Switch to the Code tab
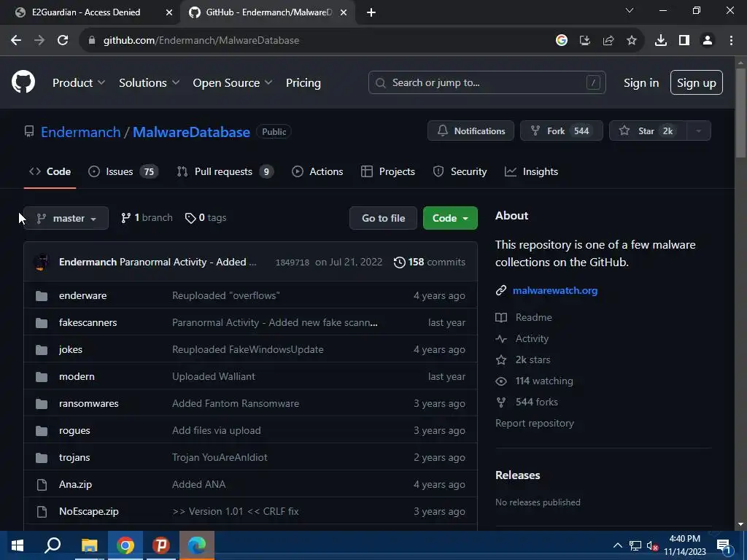The width and height of the screenshot is (747, 560). click(x=50, y=171)
